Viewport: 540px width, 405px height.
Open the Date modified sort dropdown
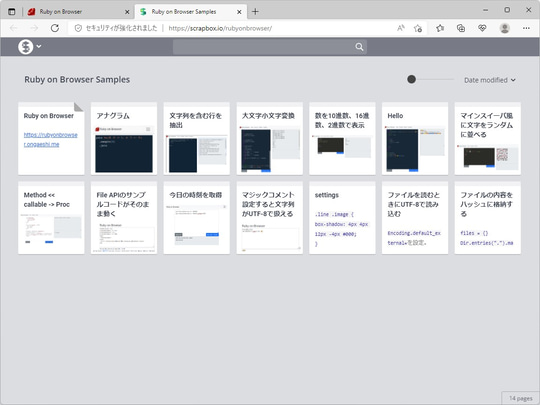coord(490,80)
